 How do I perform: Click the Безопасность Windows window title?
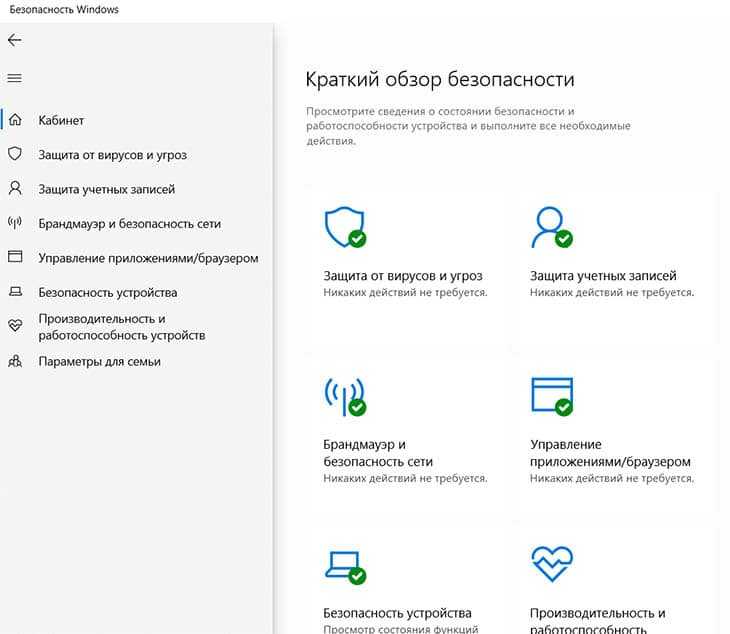[64, 10]
